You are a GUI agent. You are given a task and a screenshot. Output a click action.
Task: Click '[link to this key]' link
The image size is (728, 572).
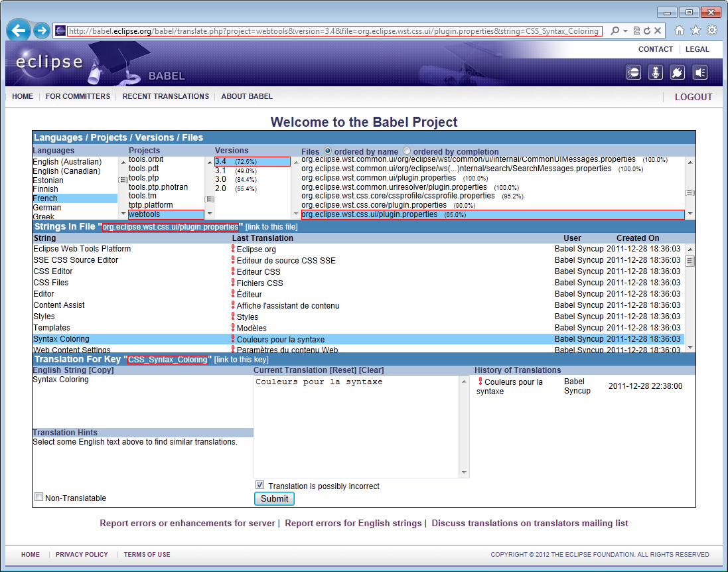[x=242, y=360]
